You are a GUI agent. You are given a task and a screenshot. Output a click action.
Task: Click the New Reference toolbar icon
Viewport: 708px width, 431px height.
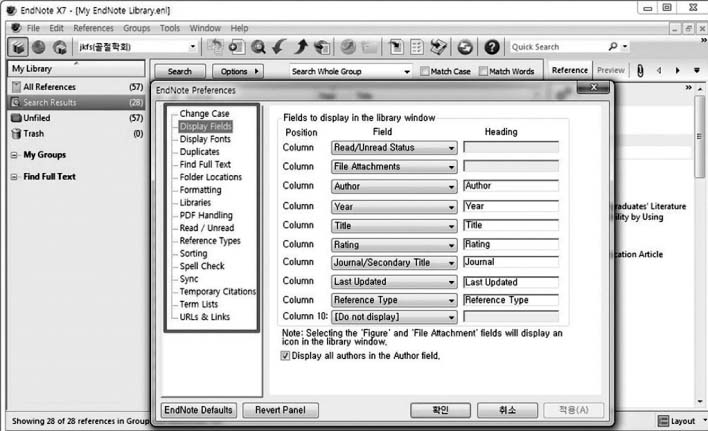coord(237,46)
